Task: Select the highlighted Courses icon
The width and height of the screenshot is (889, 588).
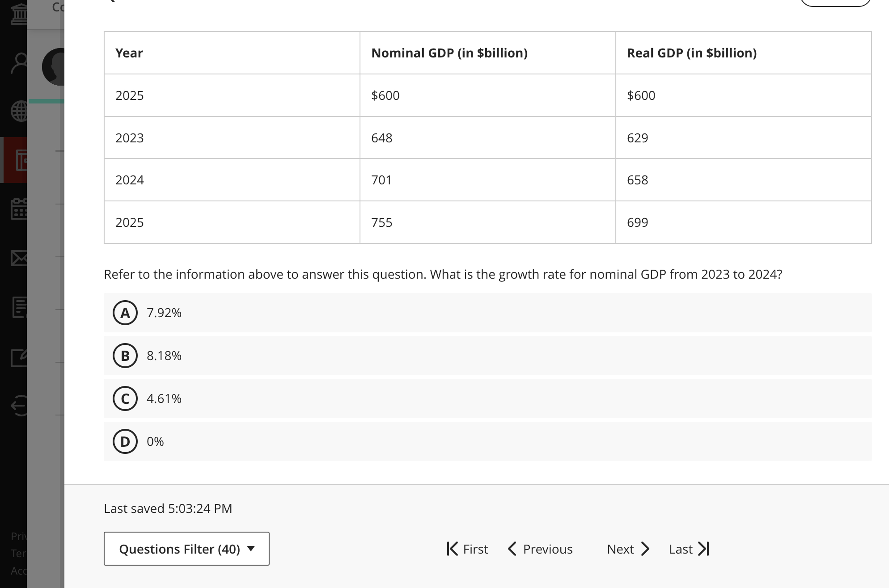Action: pos(21,160)
